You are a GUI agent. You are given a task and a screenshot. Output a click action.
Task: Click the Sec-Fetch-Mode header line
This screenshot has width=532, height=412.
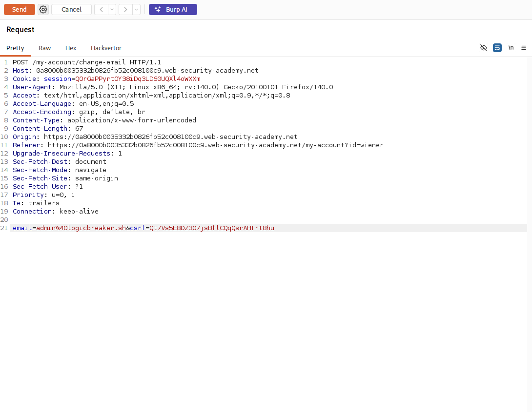tap(60, 170)
